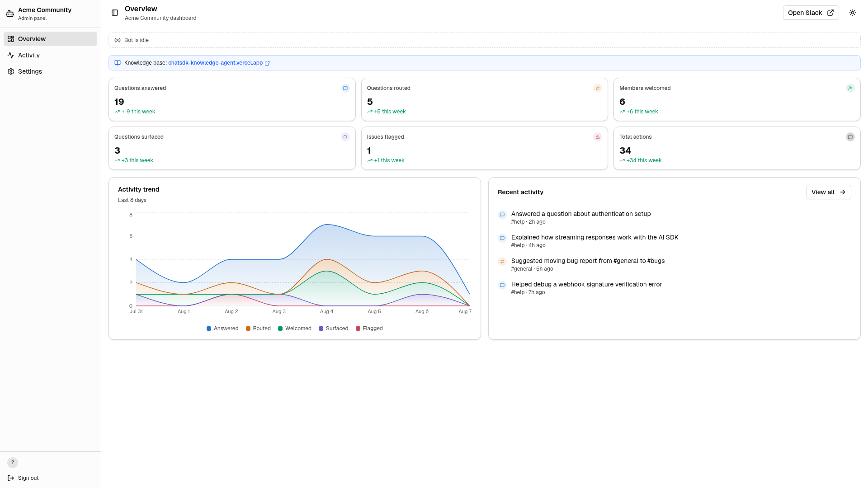Toggle the Flagged legend swatch

click(x=358, y=328)
